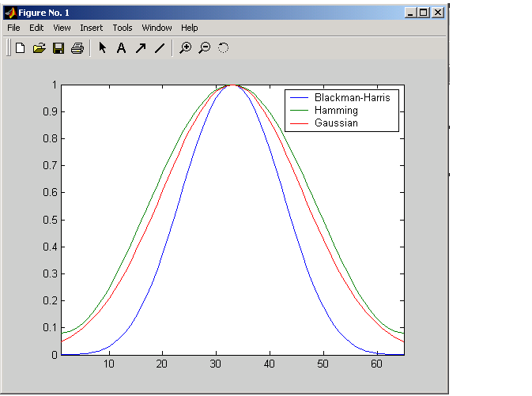The image size is (532, 396).
Task: Toggle the Zoom In magnifier tool
Action: click(186, 48)
